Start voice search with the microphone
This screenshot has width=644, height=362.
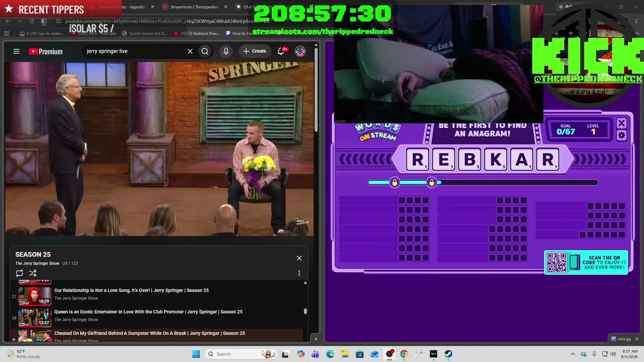point(226,51)
